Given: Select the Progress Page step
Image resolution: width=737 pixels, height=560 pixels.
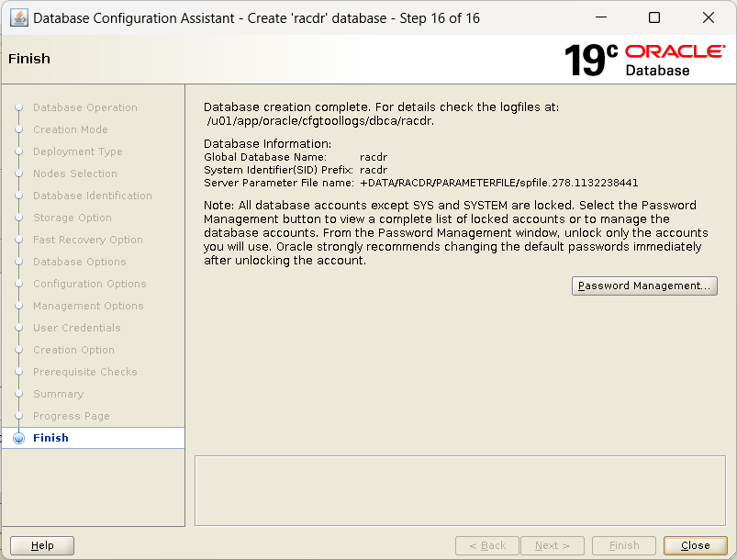Looking at the screenshot, I should [72, 416].
